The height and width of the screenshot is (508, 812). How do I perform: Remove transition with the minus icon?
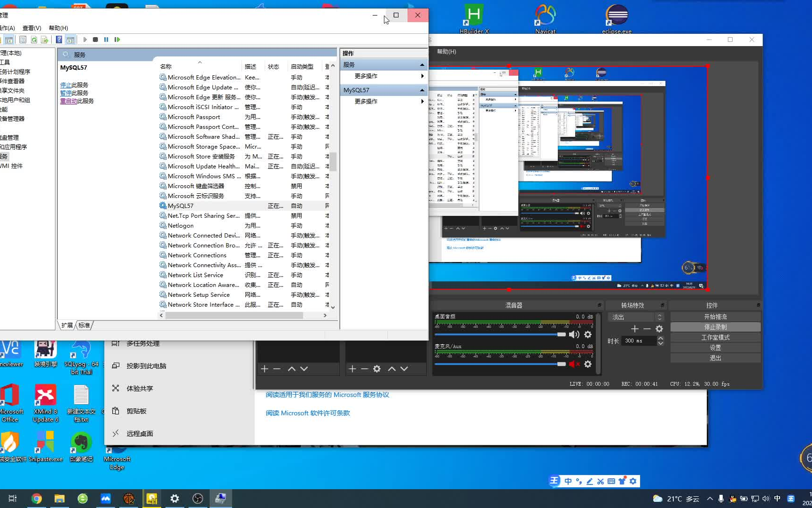point(647,329)
